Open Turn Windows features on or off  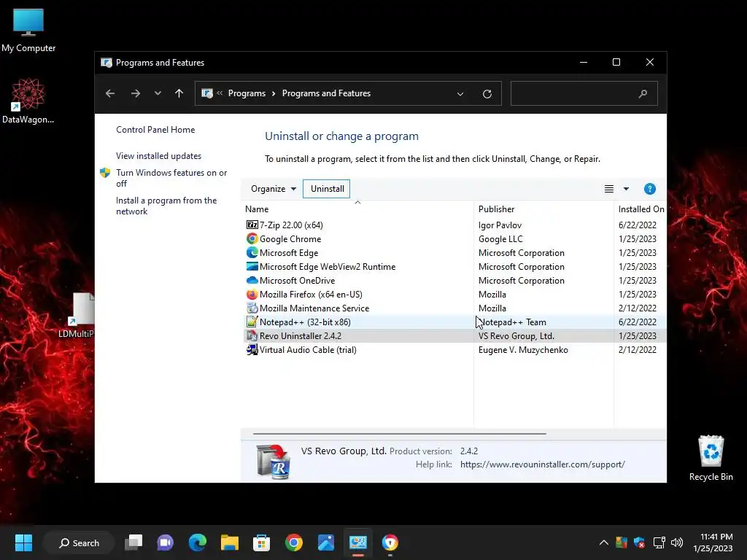(x=171, y=178)
